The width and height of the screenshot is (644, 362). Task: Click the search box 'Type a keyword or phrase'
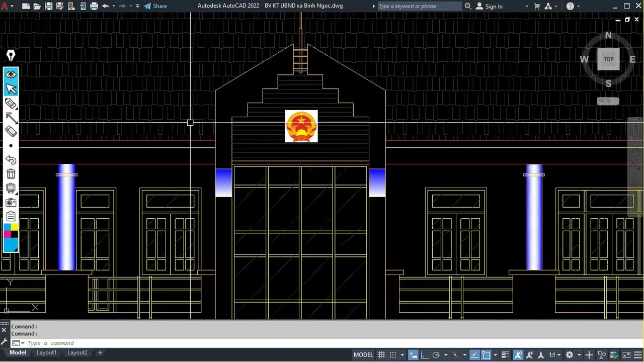point(419,6)
